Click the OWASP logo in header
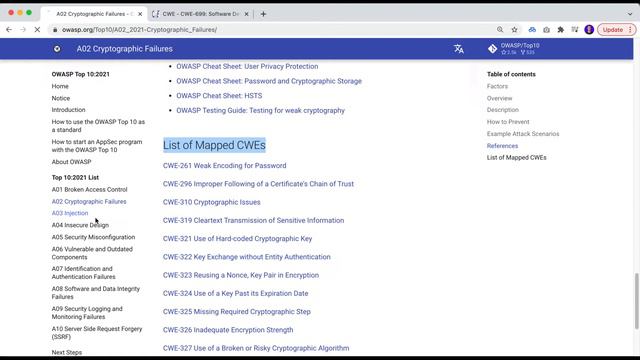Screen dimensions: 640x360 point(57,49)
